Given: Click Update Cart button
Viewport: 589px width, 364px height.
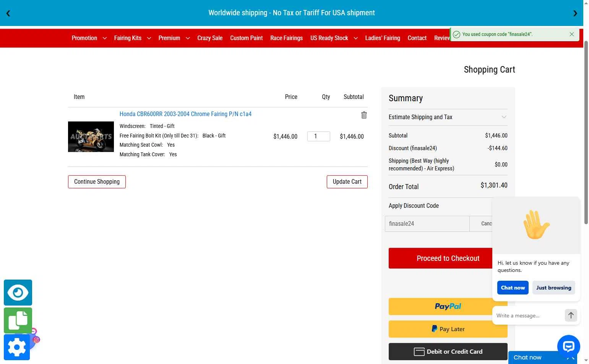Looking at the screenshot, I should [x=347, y=182].
